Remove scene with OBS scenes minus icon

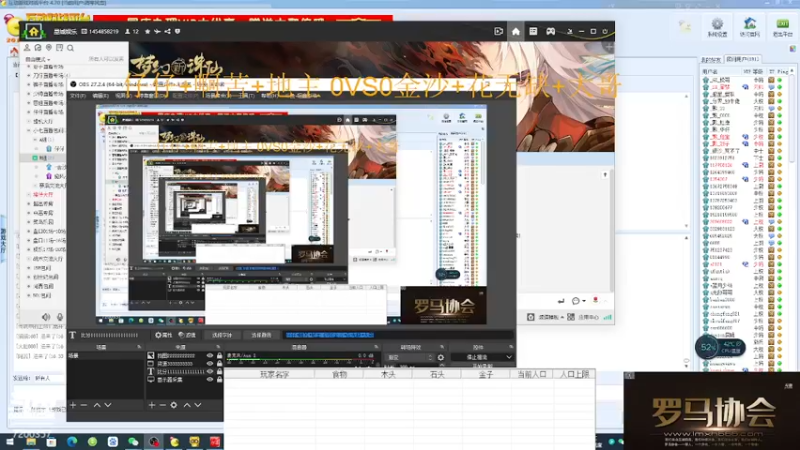pos(84,405)
